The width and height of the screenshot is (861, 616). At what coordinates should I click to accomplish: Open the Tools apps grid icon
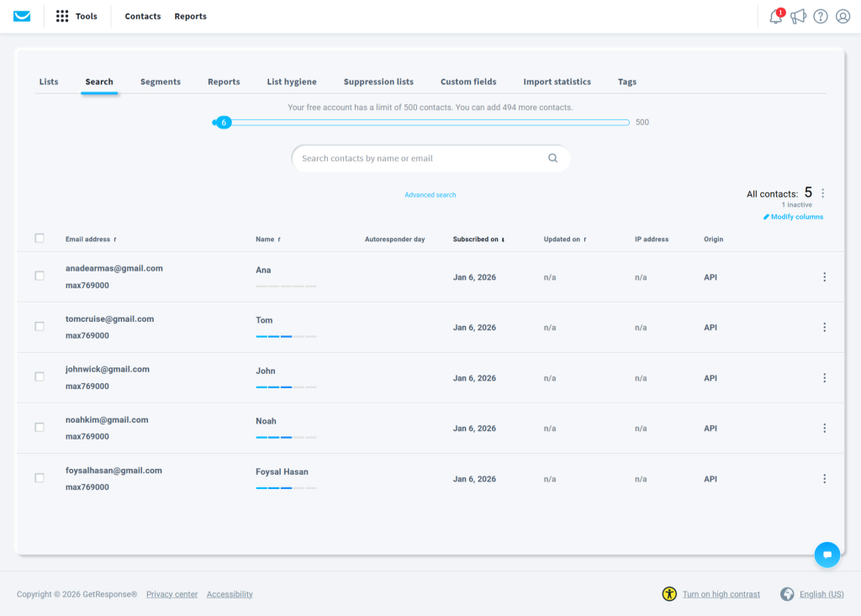(x=62, y=17)
